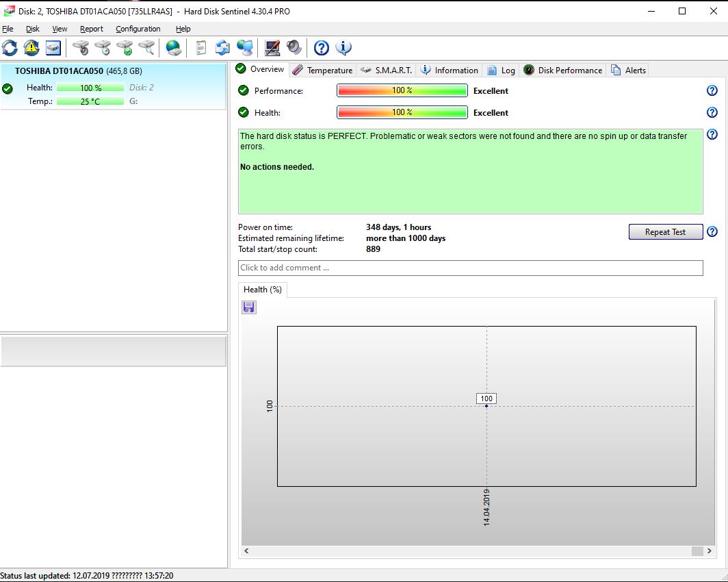This screenshot has height=582, width=728.
Task: Open the Disk Performance tab
Action: [562, 71]
